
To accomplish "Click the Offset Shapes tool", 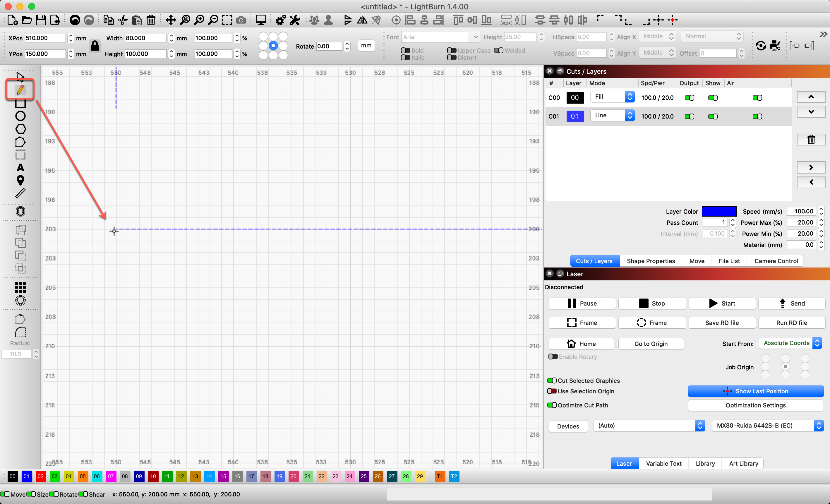I will [20, 211].
